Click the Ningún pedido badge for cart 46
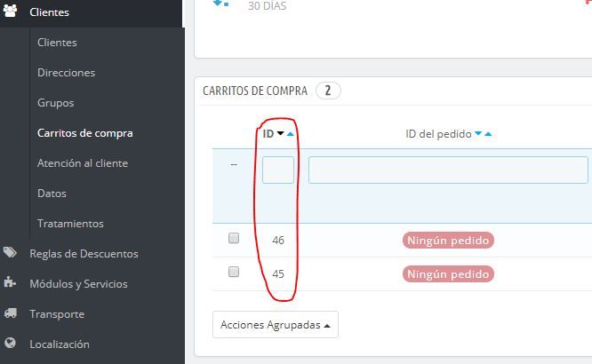 448,241
